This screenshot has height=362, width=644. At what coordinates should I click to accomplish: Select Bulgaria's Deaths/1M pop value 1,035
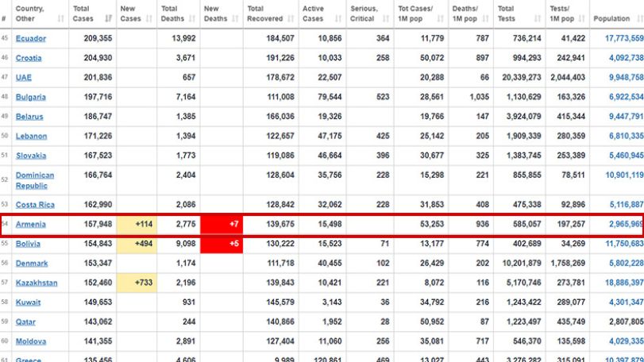(x=480, y=98)
